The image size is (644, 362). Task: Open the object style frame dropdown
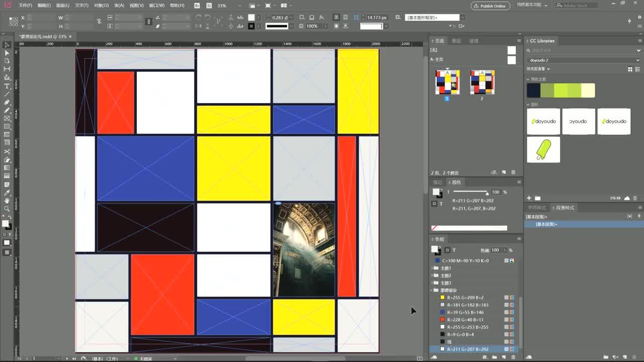[x=462, y=18]
